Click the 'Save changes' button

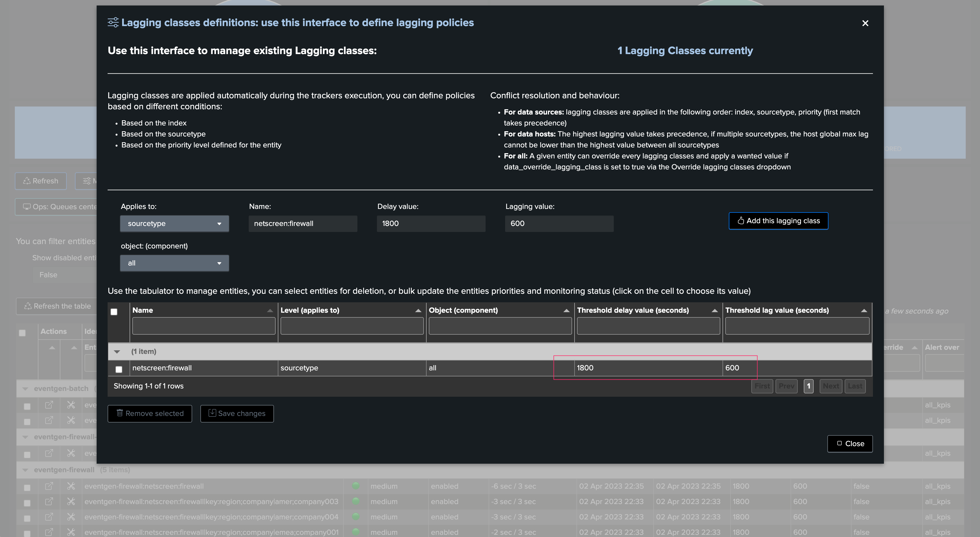[x=237, y=413]
